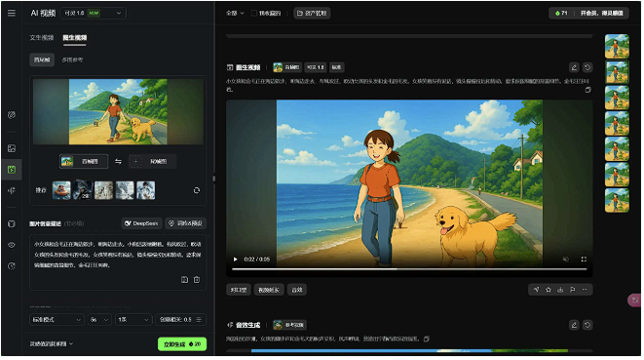This screenshot has height=360, width=644.
Task: Click the eye icon in the sidebar
Action: (12, 245)
